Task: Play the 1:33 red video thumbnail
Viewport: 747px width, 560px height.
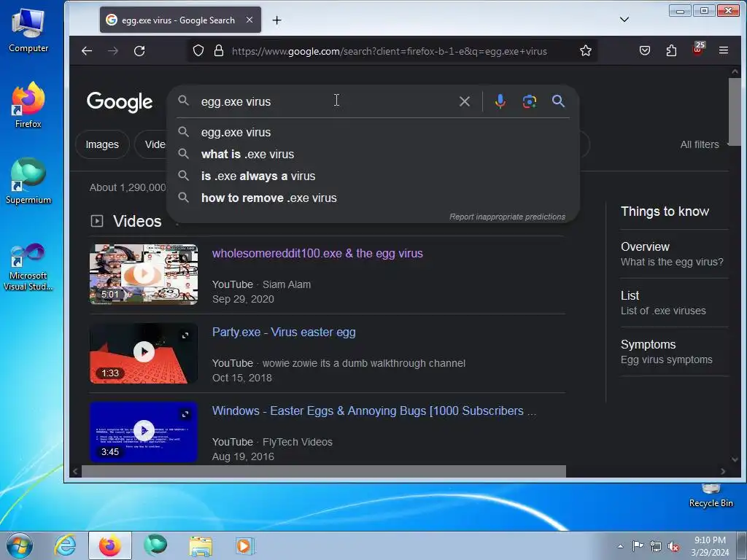Action: point(144,353)
